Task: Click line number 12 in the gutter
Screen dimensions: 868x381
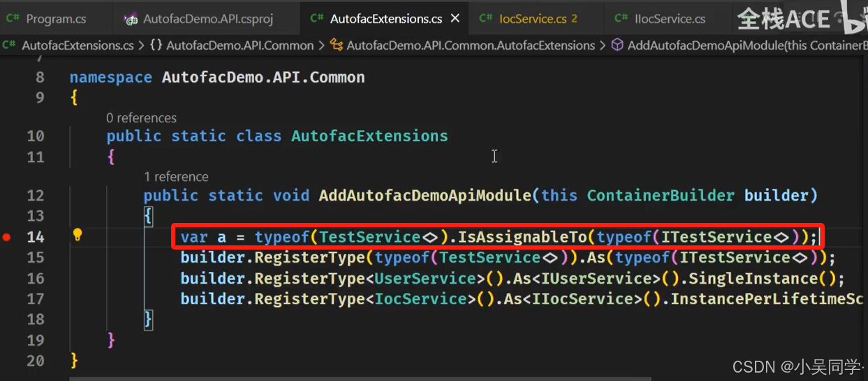Action: (36, 195)
